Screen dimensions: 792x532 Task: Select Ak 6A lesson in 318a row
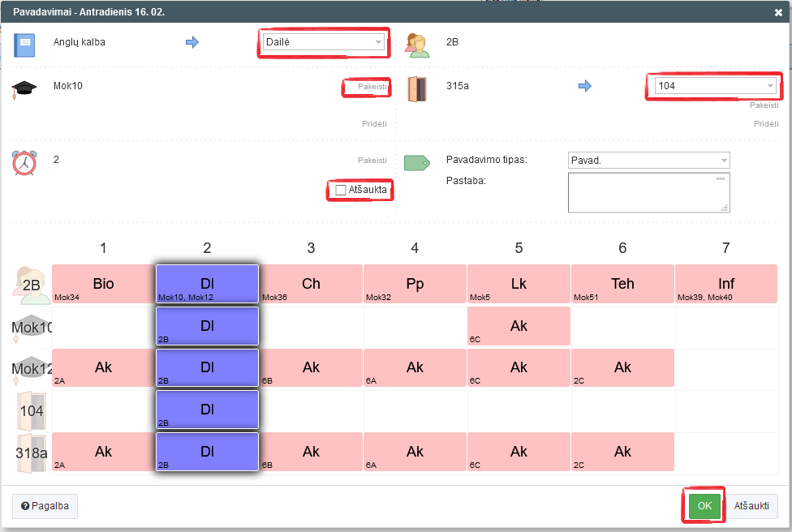click(415, 452)
